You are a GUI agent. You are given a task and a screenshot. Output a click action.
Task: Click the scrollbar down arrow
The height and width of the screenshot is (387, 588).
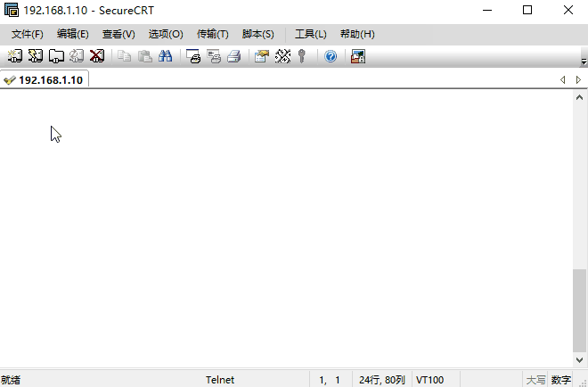tap(579, 360)
